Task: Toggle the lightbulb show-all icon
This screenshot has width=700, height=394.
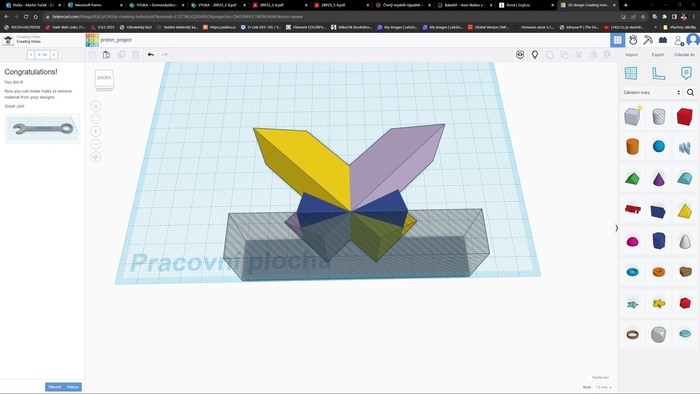Action: 535,54
